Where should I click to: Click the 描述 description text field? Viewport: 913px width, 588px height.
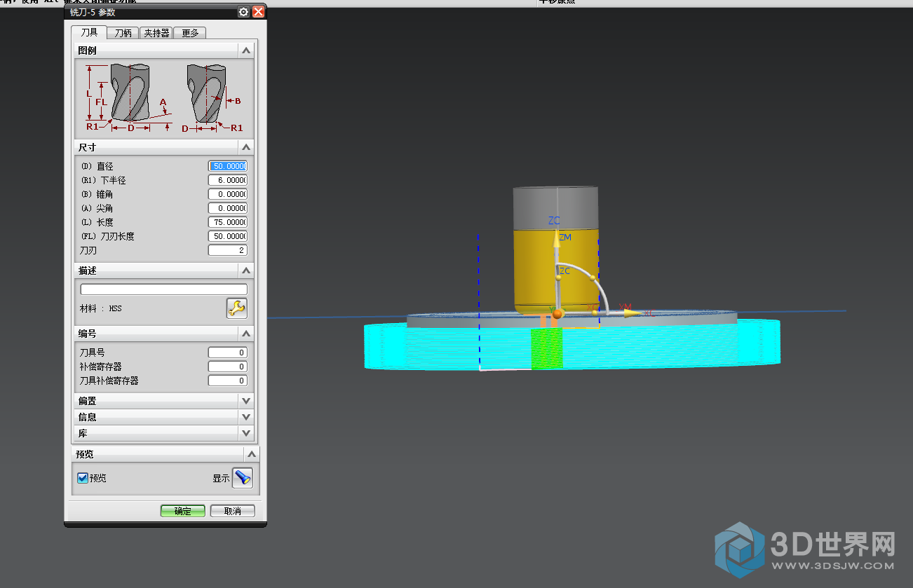tap(164, 289)
